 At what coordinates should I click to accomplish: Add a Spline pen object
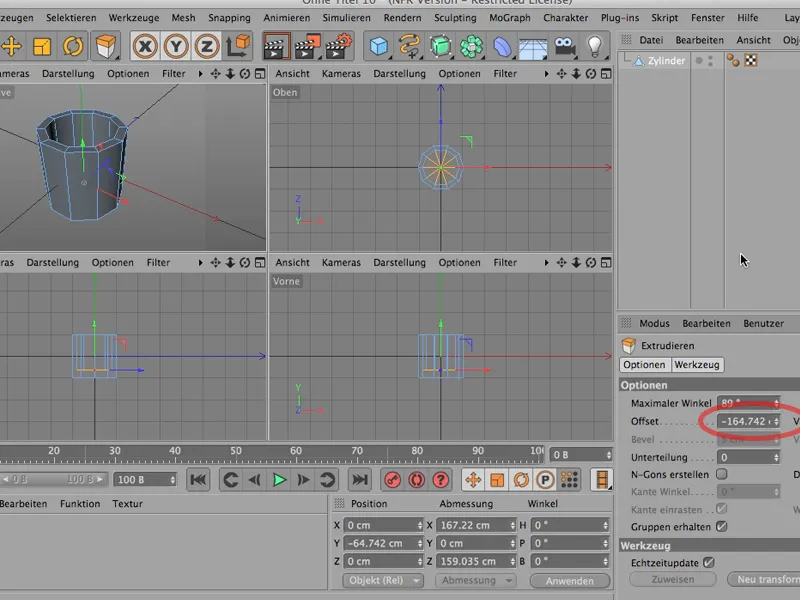click(410, 46)
